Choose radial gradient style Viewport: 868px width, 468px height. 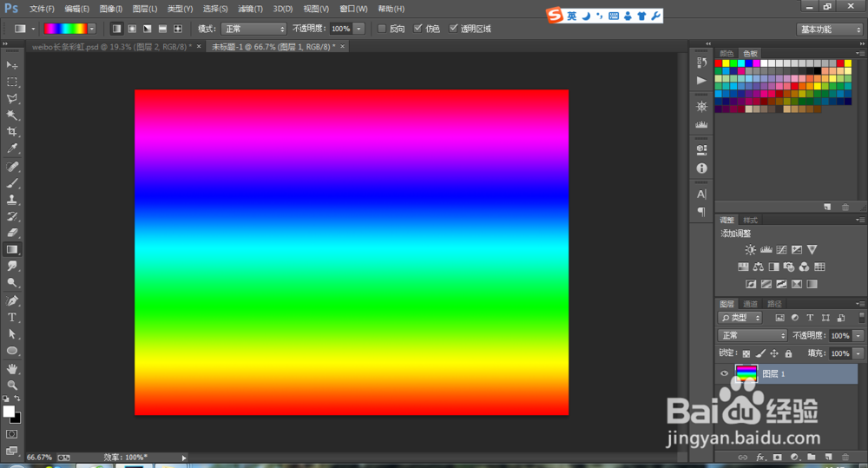pyautogui.click(x=132, y=29)
